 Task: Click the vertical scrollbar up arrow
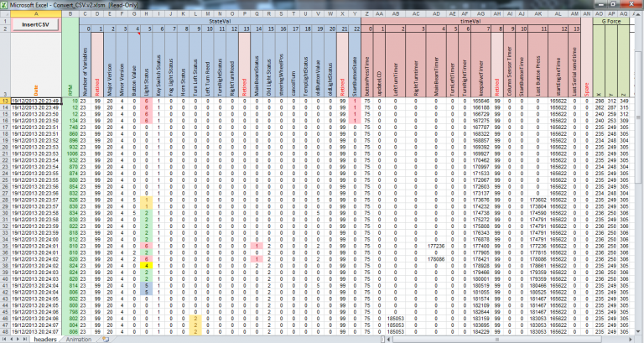(x=640, y=13)
